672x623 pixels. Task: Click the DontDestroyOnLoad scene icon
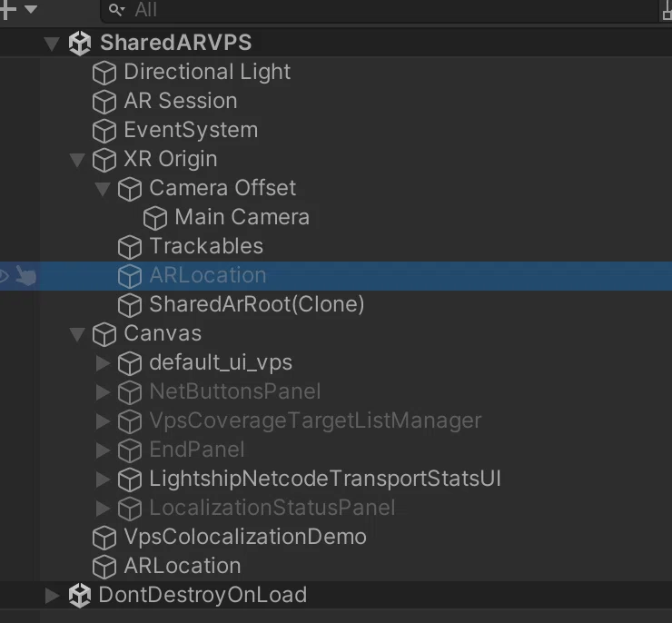(x=80, y=596)
